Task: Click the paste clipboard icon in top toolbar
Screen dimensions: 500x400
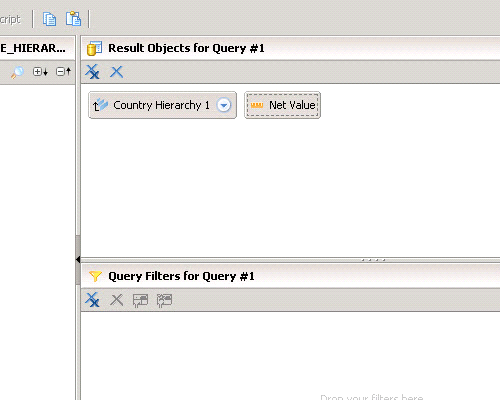Action: click(x=73, y=19)
